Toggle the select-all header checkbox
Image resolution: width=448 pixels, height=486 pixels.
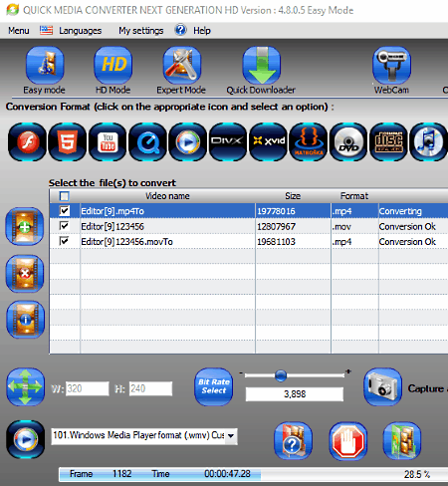(64, 196)
